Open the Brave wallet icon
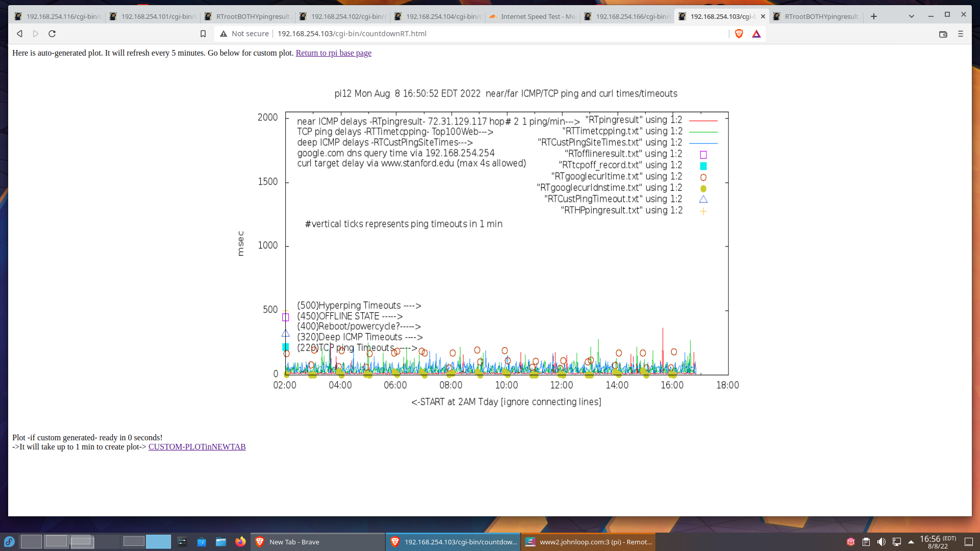Screen dimensions: 980x551 point(943,34)
